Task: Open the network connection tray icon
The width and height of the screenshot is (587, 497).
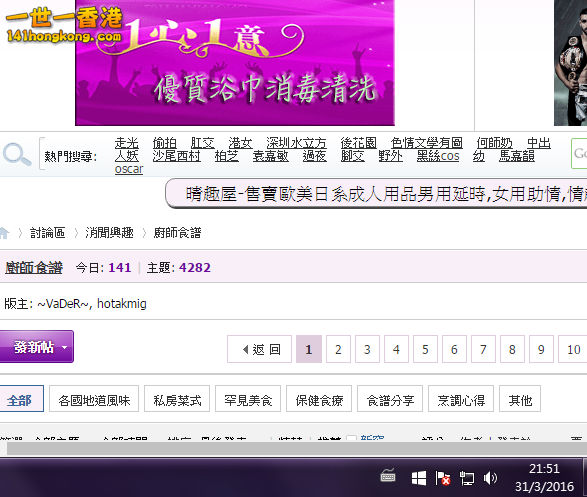Action: coord(466,478)
